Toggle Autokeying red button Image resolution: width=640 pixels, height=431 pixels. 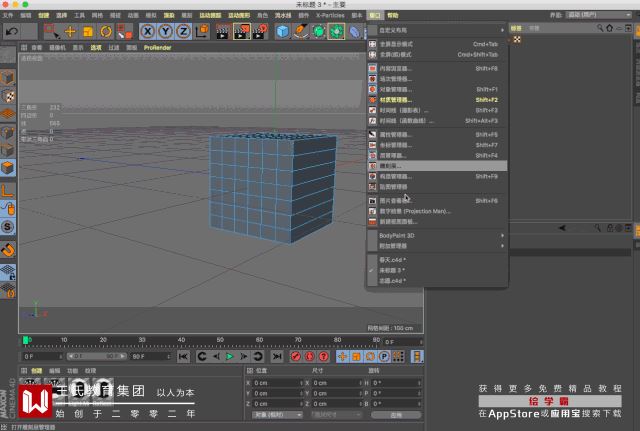click(309, 356)
